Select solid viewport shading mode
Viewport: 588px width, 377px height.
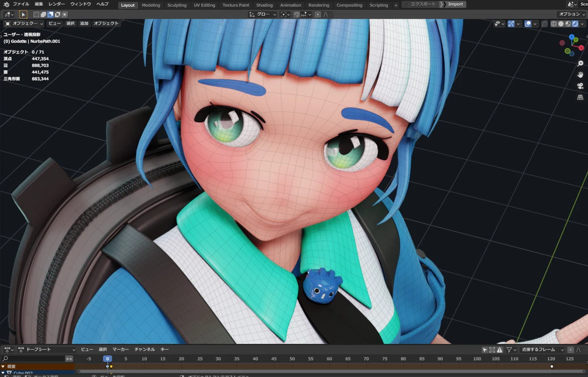point(561,24)
